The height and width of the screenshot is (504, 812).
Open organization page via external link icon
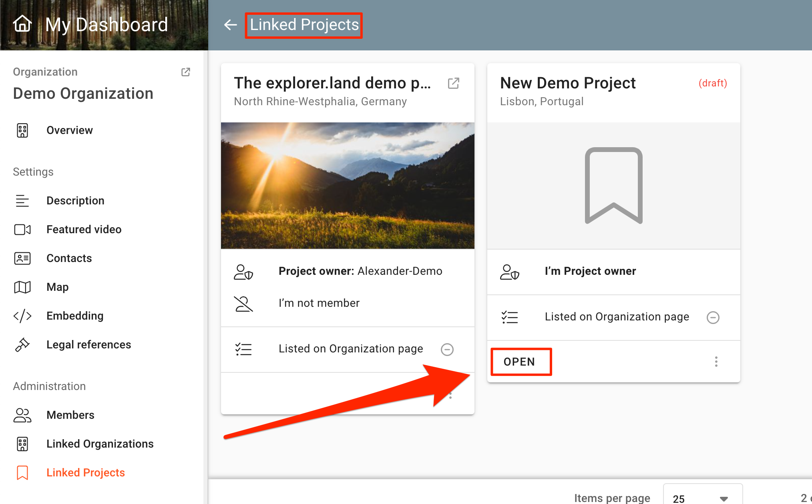click(x=185, y=72)
